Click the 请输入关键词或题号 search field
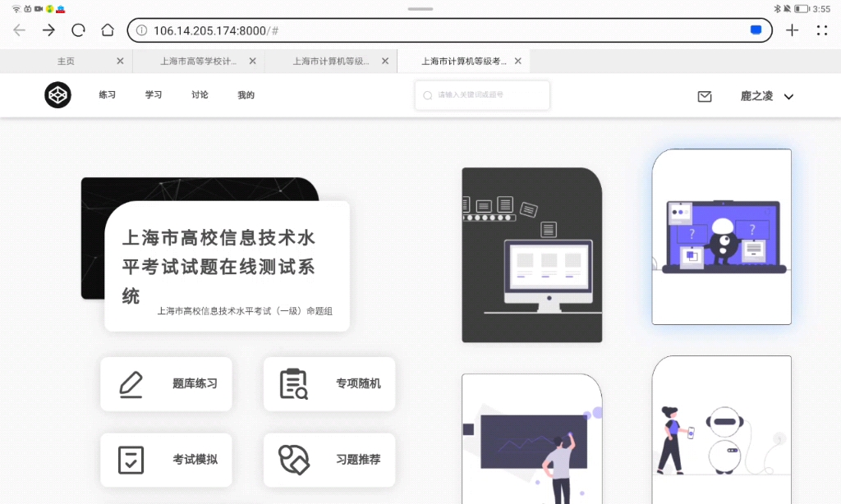 point(482,95)
